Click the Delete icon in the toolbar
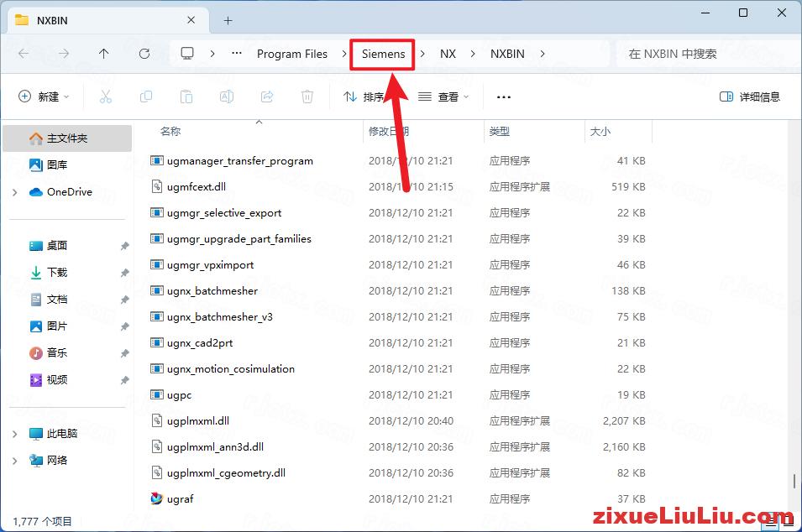Screen dimensions: 802x532 tap(307, 96)
